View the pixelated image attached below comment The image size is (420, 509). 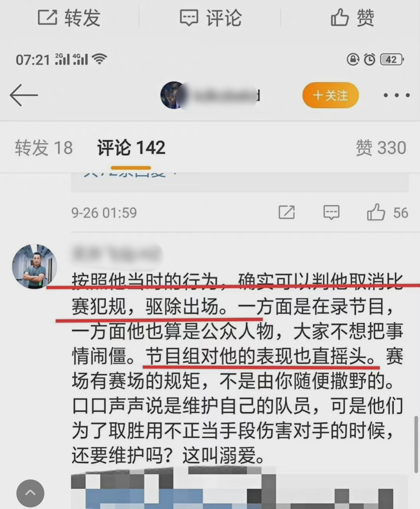[239, 488]
